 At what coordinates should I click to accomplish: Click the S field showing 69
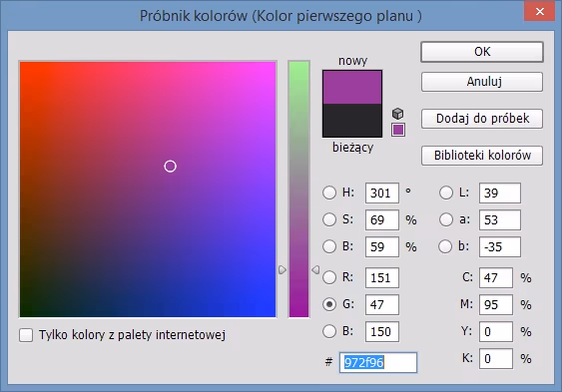point(382,219)
